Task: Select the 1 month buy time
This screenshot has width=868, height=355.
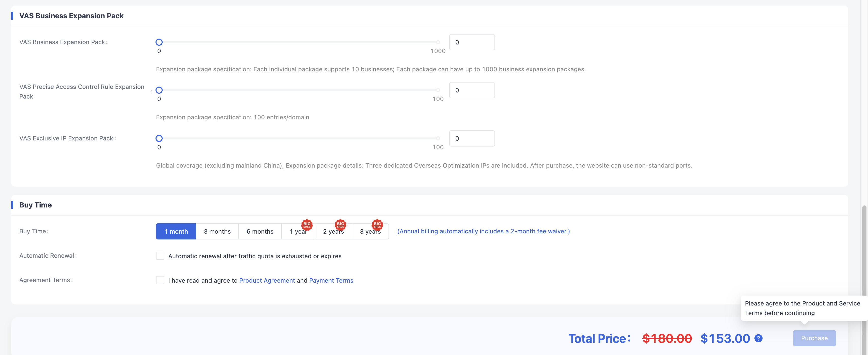Action: (x=176, y=231)
